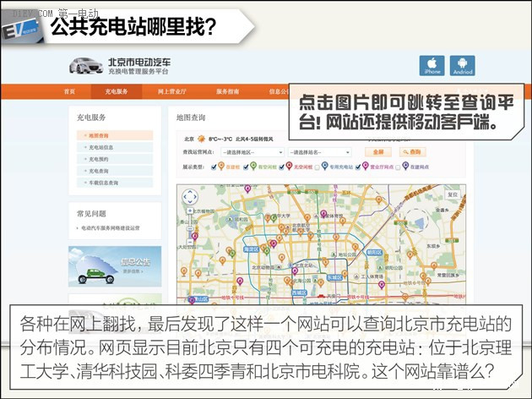Click the magenta pin near 石景山区 label

coord(192,300)
